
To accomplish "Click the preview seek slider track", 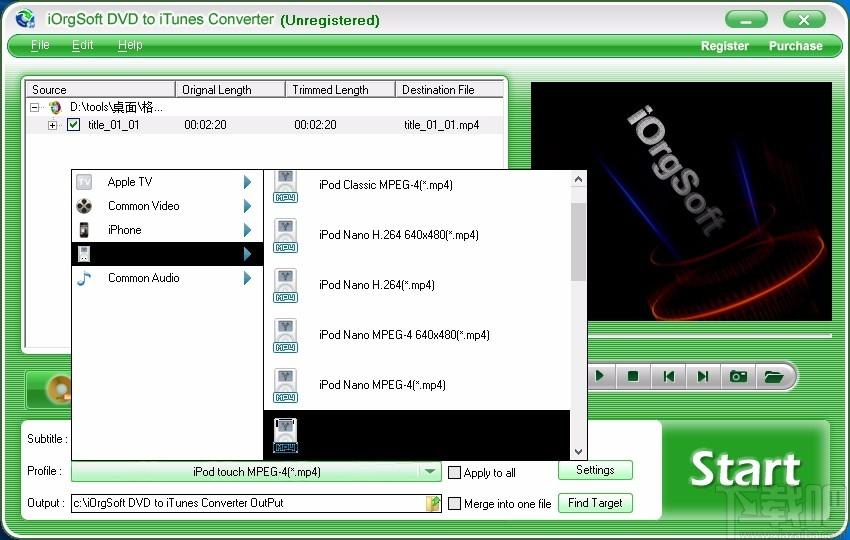I will click(x=710, y=336).
